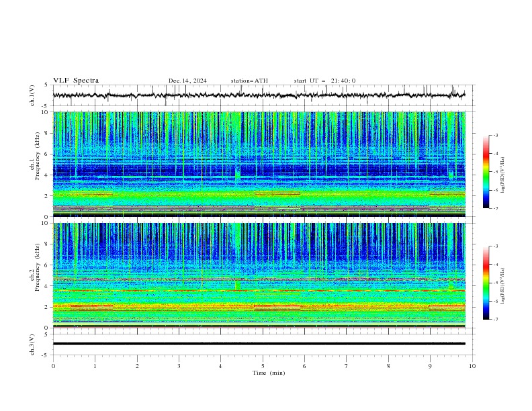The height and width of the screenshot is (411, 532).
Task: Click the lower colorbar for ch.2 spectrogram
Action: [x=486, y=283]
